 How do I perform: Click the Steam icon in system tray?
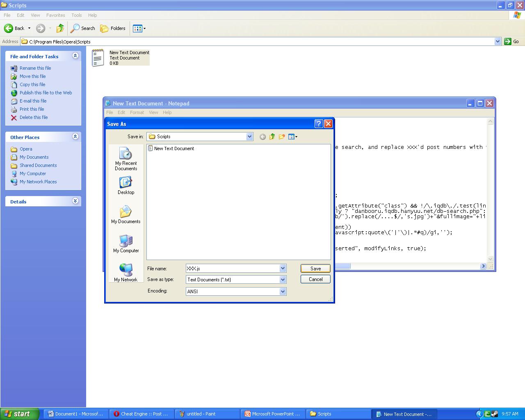click(495, 414)
